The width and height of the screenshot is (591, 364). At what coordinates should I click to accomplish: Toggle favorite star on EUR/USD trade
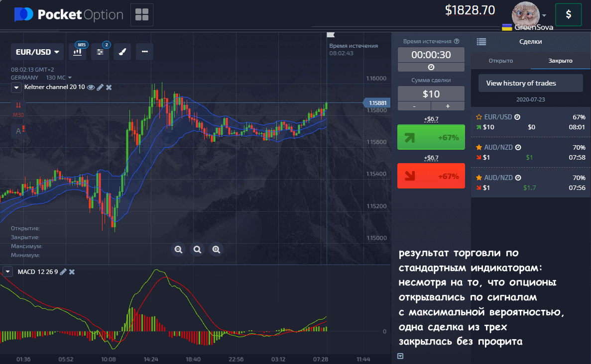479,117
